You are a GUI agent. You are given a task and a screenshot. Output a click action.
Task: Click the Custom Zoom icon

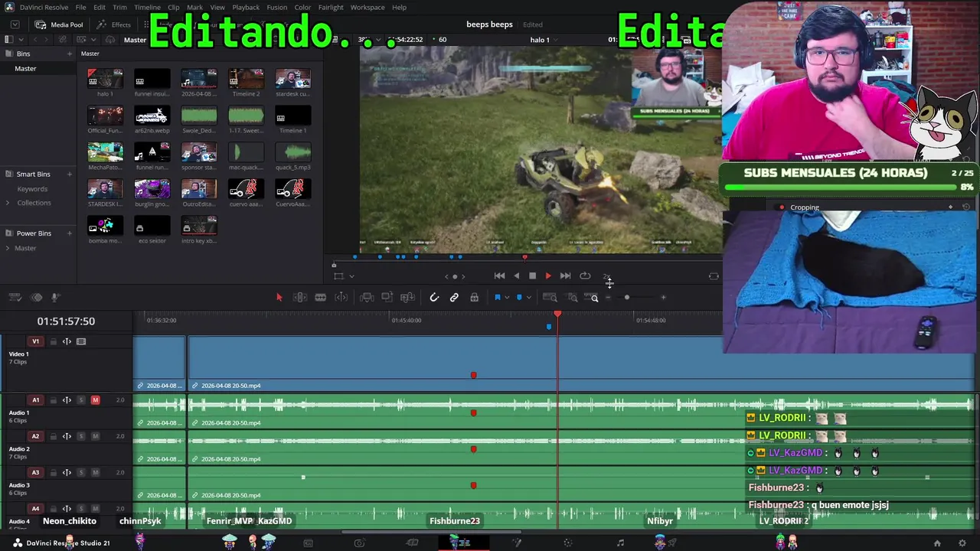592,297
